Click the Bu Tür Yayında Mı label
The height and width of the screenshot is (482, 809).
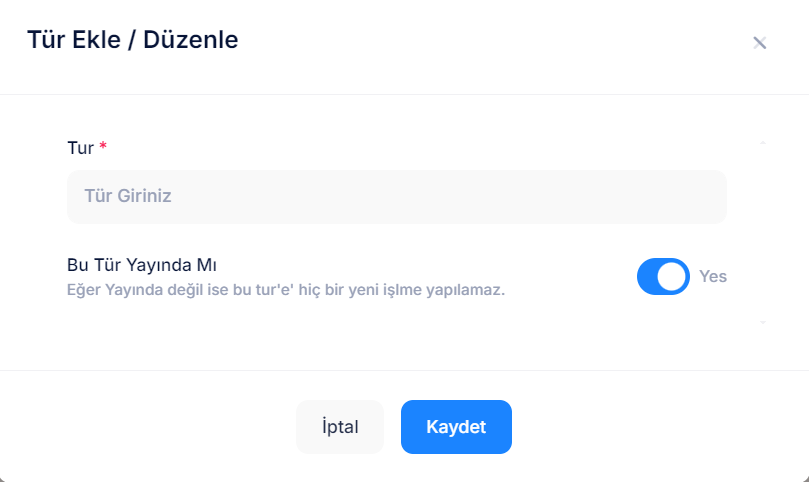142,265
